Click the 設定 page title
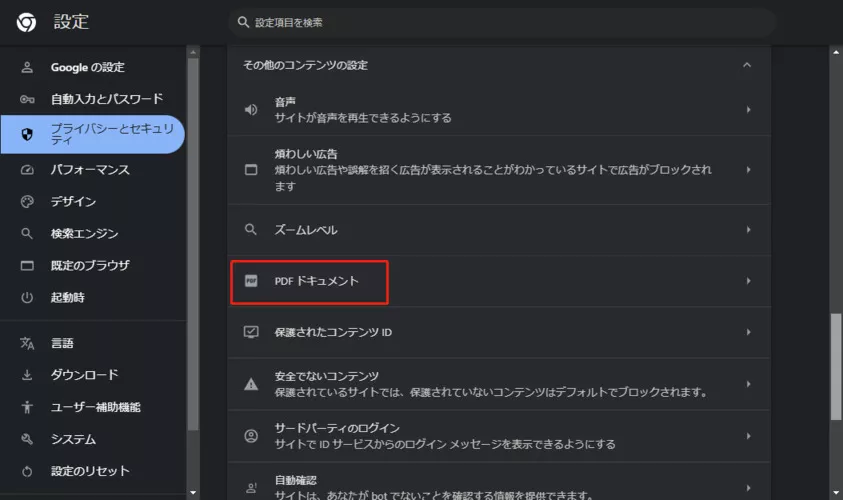Viewport: 843px width, 500px height. pyautogui.click(x=71, y=22)
